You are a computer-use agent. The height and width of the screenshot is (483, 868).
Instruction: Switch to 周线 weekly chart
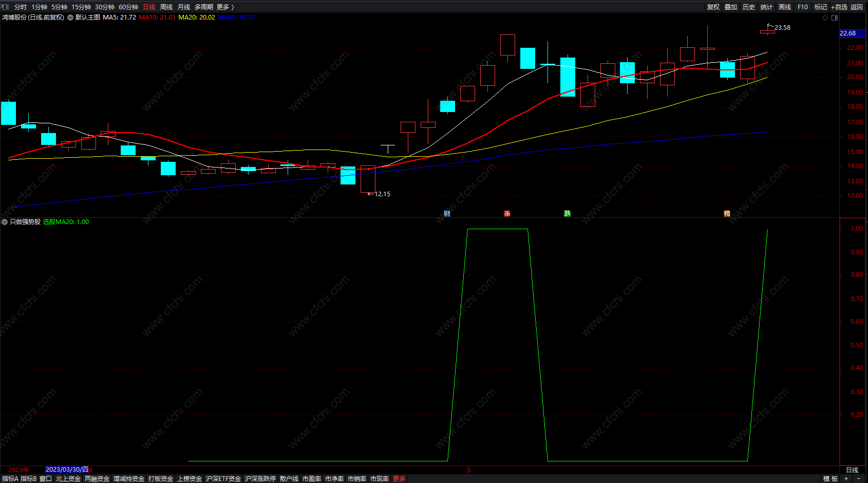point(166,7)
